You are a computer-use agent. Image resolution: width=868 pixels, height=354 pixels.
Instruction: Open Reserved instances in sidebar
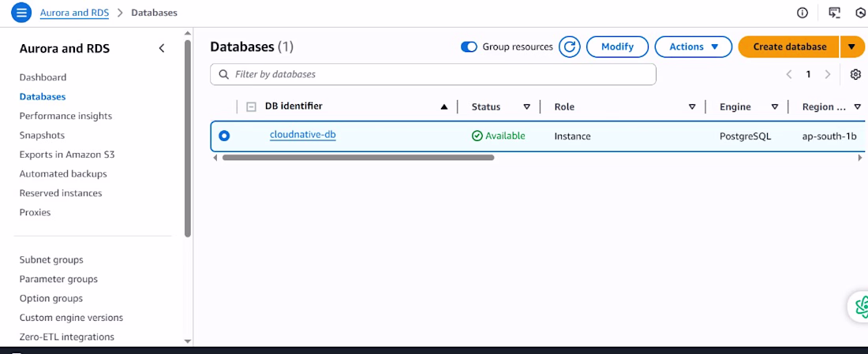pos(61,193)
